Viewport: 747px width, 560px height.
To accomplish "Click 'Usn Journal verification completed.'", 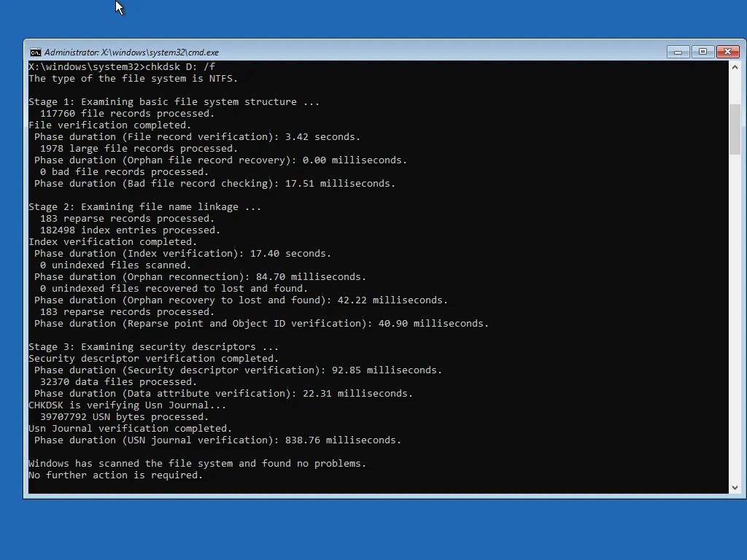I will click(x=130, y=428).
